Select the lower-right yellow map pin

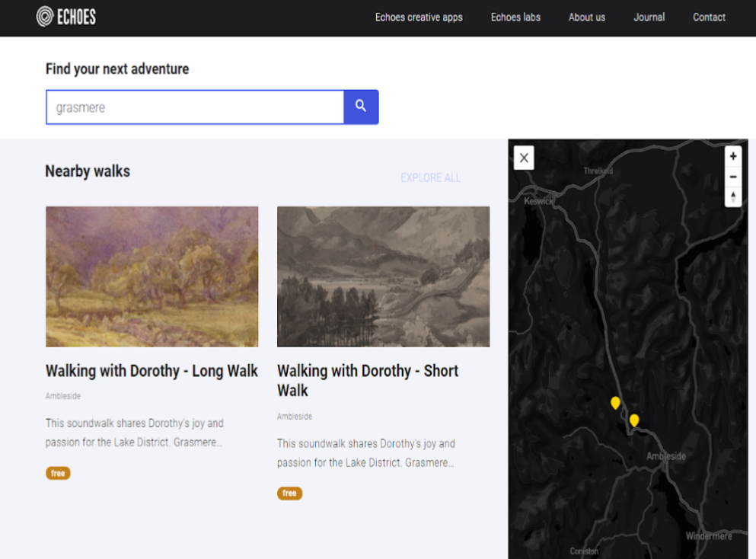634,420
